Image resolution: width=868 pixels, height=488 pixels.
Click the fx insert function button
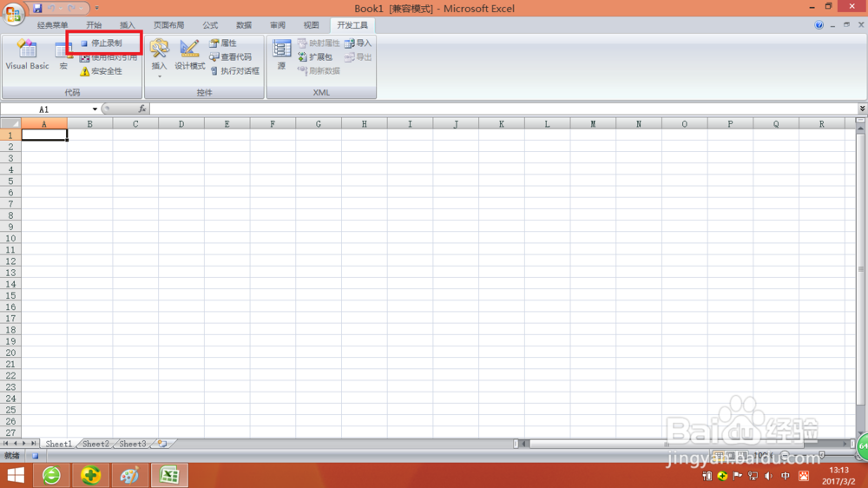coord(142,109)
